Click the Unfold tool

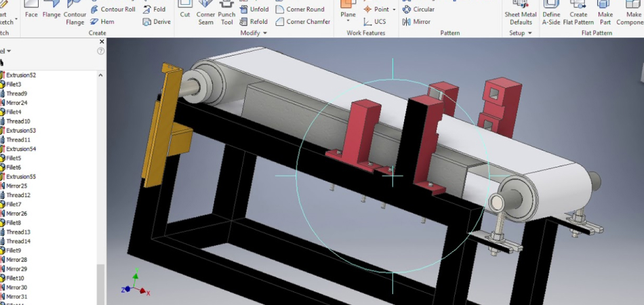coord(254,9)
